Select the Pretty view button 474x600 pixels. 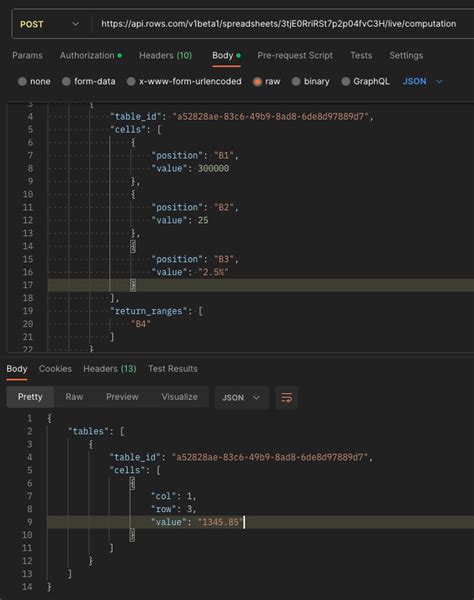(30, 397)
